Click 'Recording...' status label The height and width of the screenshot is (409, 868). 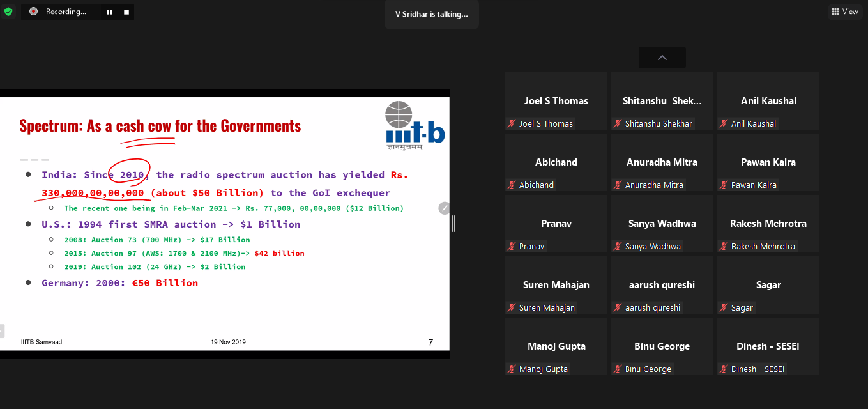click(x=66, y=12)
